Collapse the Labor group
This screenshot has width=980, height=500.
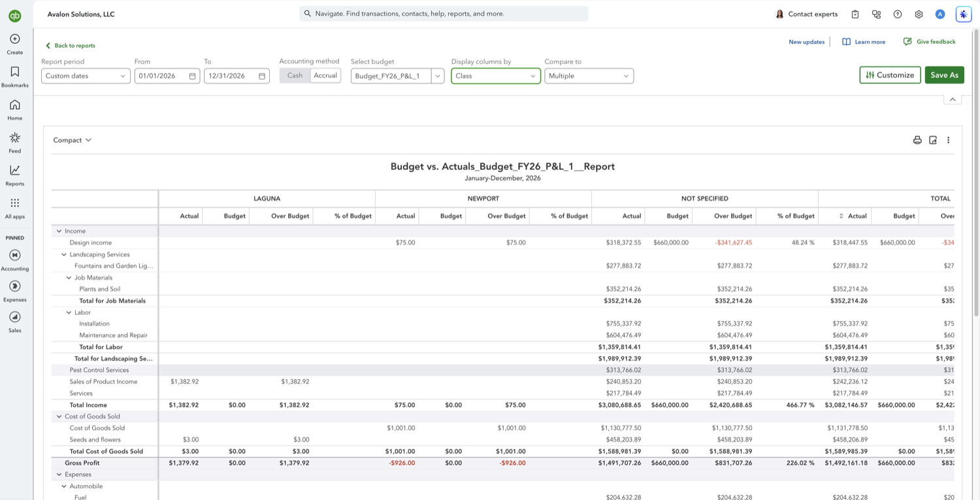[x=69, y=312]
